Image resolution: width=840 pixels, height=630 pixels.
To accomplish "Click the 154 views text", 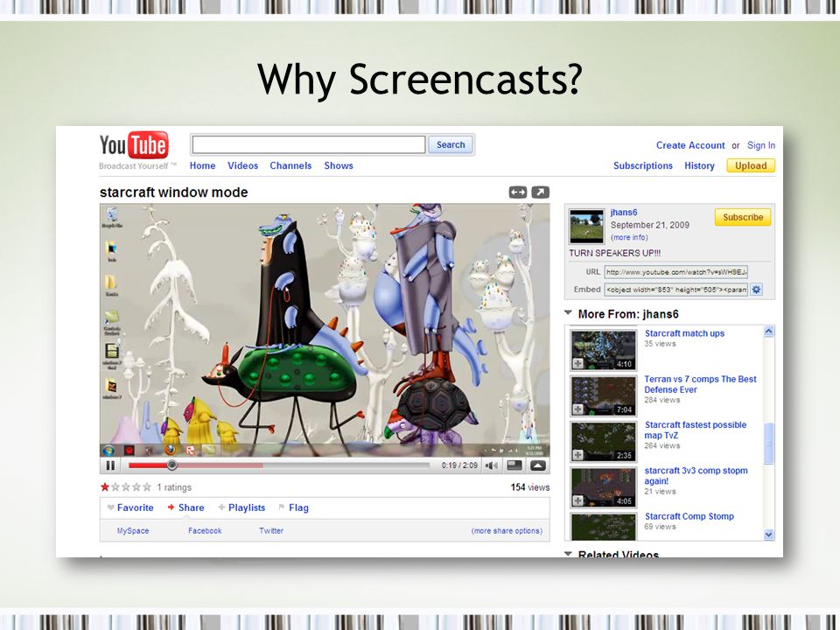I will coord(530,487).
